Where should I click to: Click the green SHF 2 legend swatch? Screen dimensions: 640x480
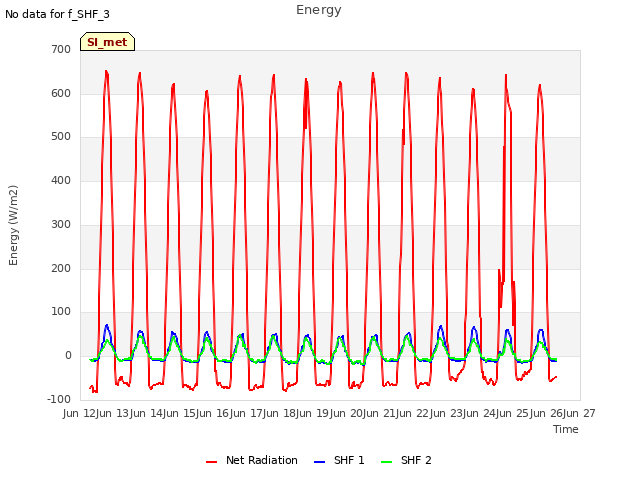coord(386,462)
